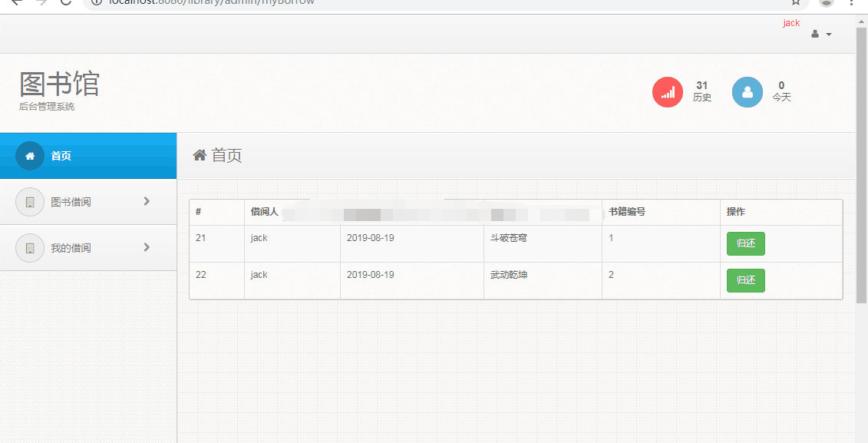Select the 图书借阅 book icon in sidebar

29,201
